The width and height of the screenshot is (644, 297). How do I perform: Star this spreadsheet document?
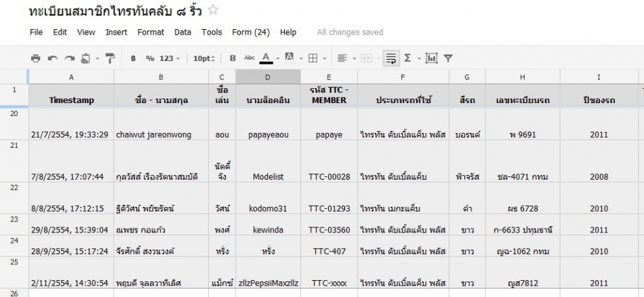tap(213, 10)
